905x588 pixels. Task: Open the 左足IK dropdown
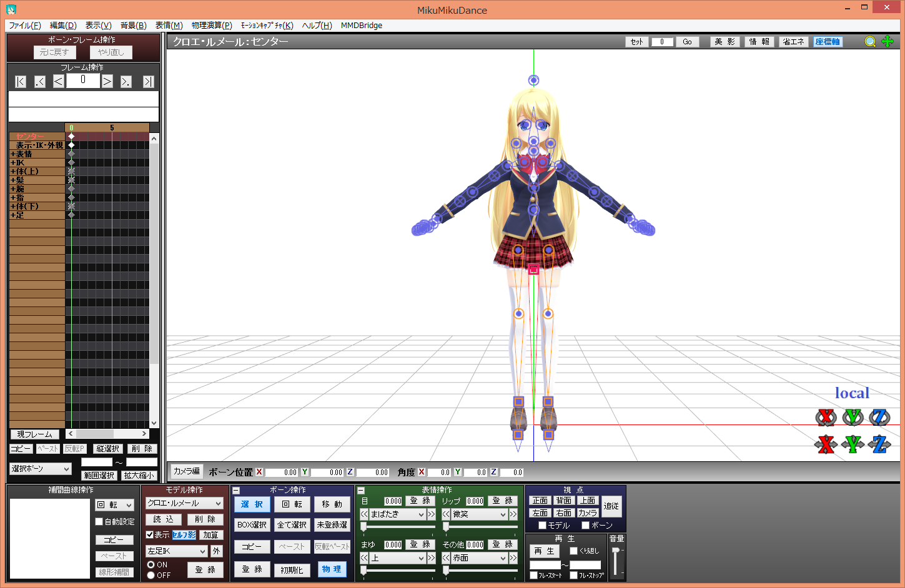click(177, 551)
